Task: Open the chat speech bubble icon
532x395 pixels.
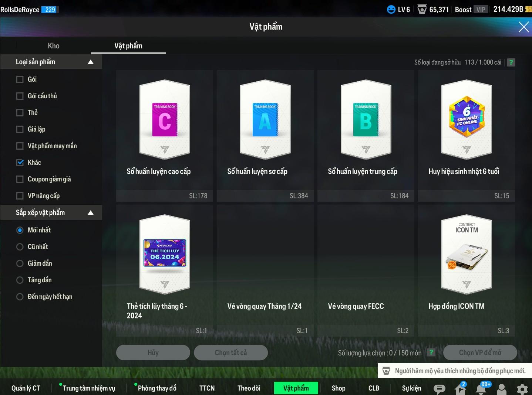Action: (439, 388)
